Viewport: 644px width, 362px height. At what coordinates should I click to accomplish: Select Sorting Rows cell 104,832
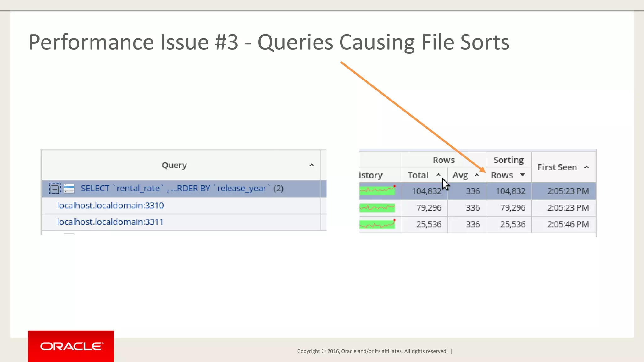coord(509,191)
